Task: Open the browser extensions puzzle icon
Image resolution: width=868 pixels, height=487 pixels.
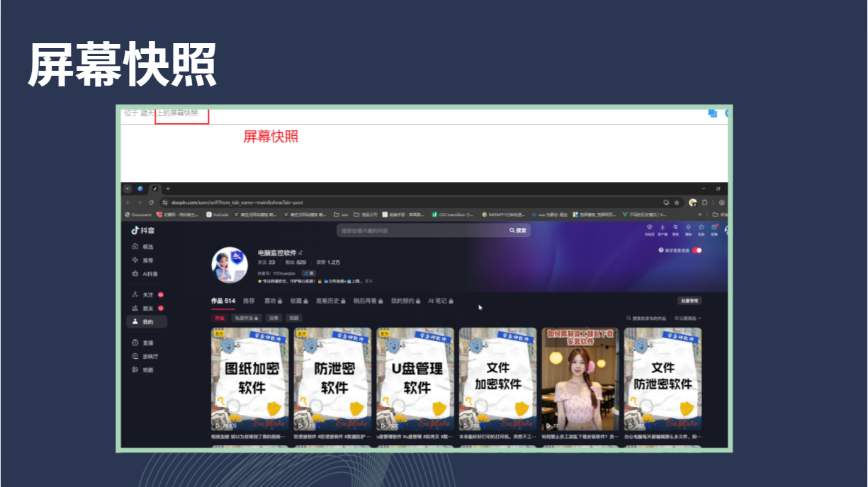Action: pos(705,202)
